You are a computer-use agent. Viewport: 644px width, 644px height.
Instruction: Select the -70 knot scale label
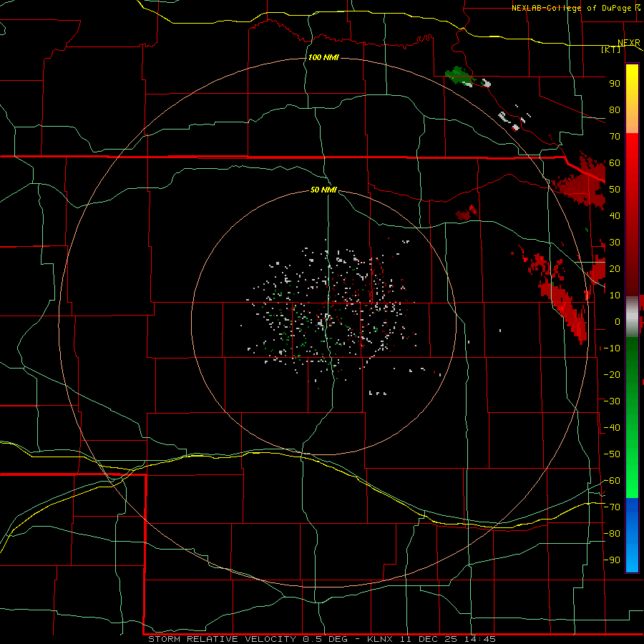coord(612,507)
